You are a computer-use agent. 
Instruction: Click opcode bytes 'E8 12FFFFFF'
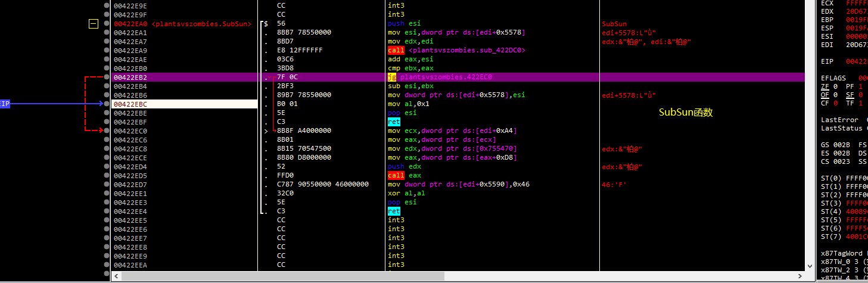300,51
